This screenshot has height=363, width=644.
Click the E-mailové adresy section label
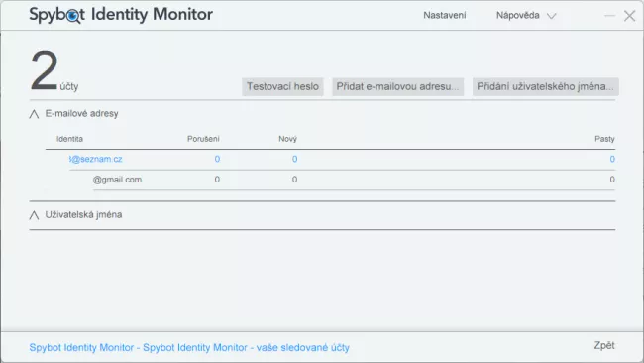[81, 114]
